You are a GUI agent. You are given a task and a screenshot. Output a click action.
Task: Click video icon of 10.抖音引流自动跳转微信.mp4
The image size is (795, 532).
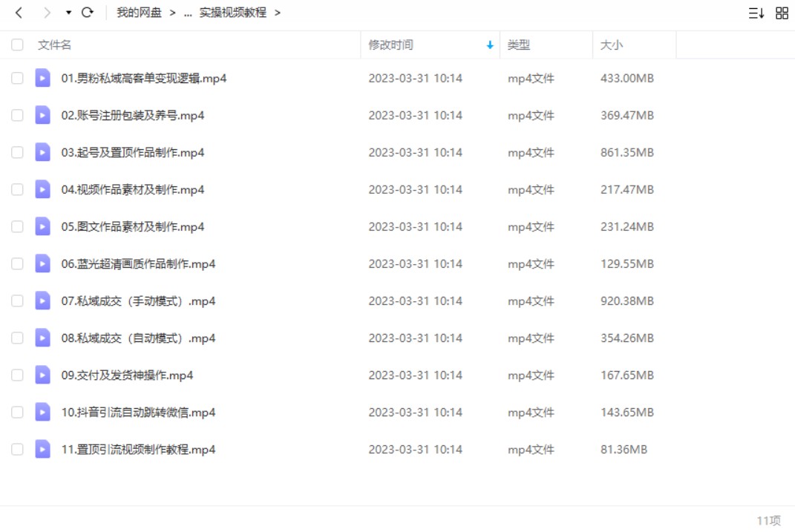[42, 413]
